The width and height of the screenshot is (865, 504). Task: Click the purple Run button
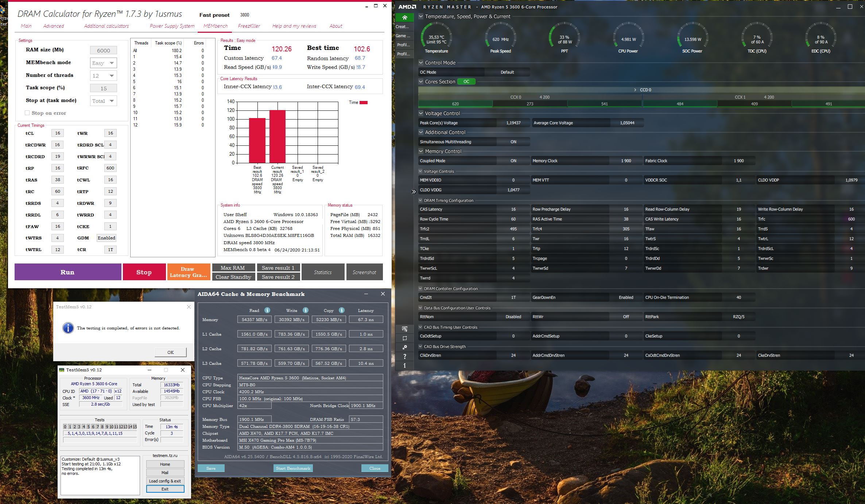tap(67, 272)
